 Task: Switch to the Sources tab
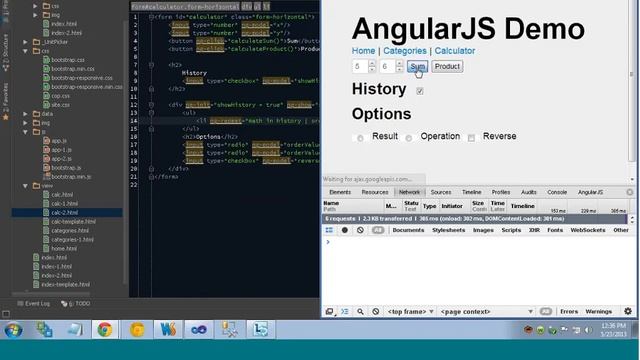coord(441,192)
